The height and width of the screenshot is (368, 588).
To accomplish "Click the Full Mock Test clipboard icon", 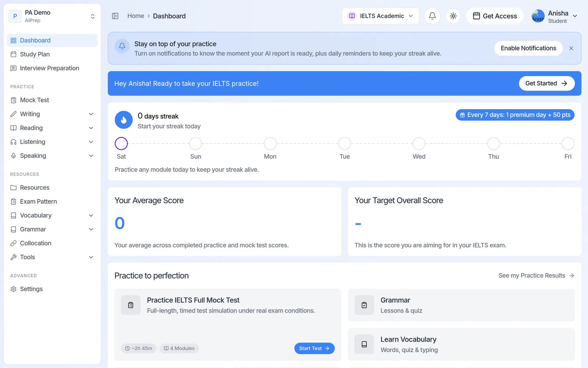I will click(130, 305).
